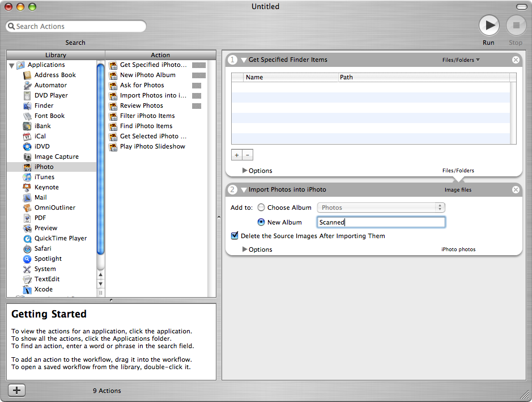Click the Search Actions field
The height and width of the screenshot is (402, 532).
point(76,26)
